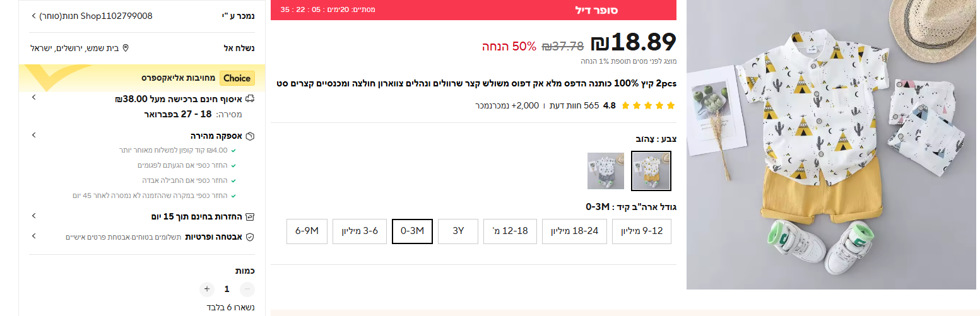Increase quantity with the plus button
Viewport: 980px width, 316px height.
click(x=206, y=290)
